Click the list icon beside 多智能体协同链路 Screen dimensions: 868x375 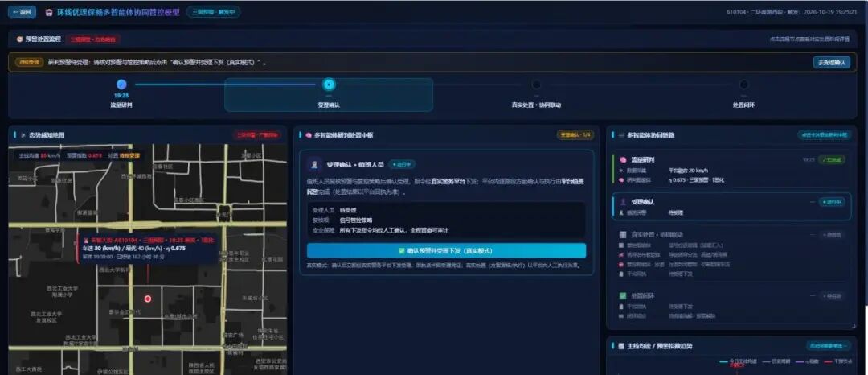tap(621, 134)
